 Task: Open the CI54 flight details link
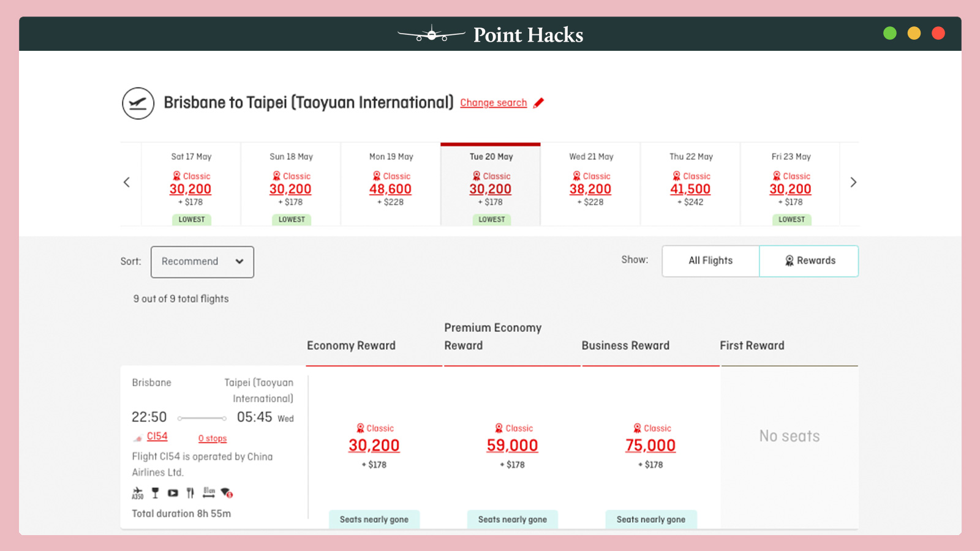[157, 437]
